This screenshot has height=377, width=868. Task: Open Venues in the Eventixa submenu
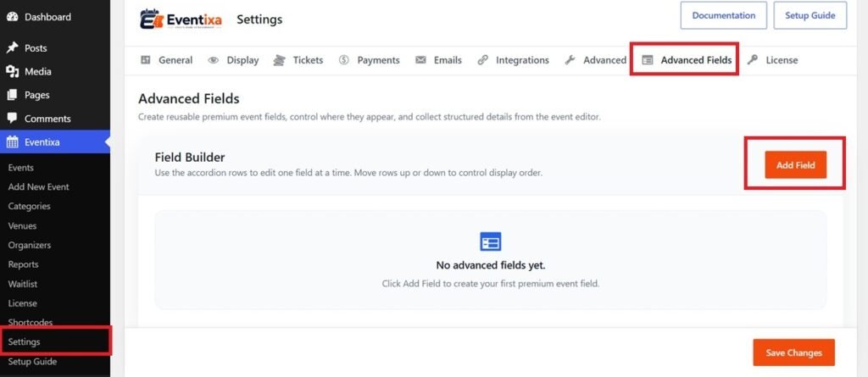[22, 226]
